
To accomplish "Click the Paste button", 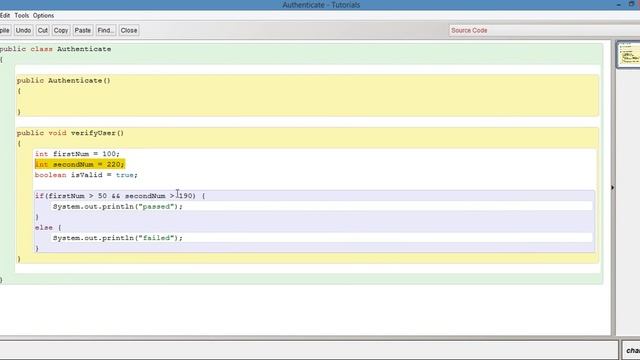I will 82,30.
